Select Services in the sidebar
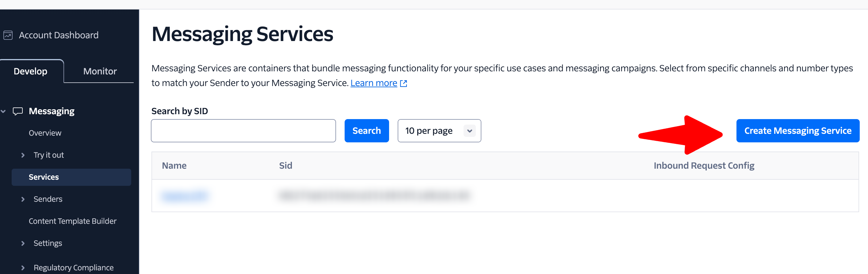This screenshot has height=274, width=868. point(44,177)
